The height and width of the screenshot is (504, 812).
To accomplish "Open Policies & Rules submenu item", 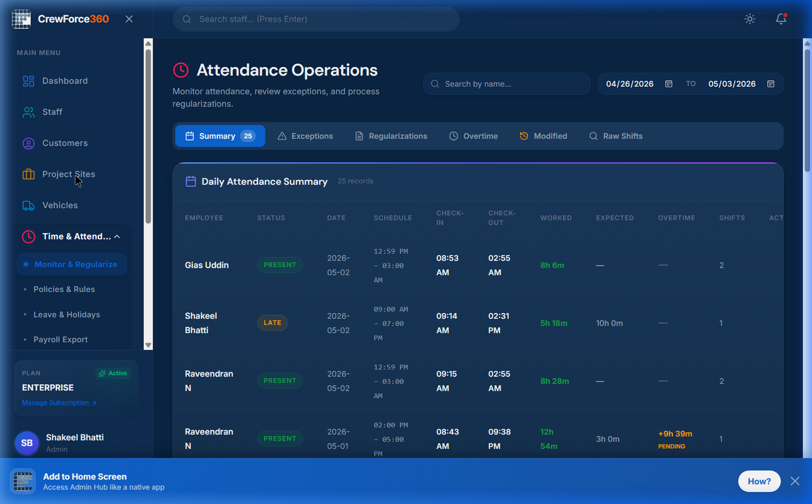I will click(x=64, y=289).
